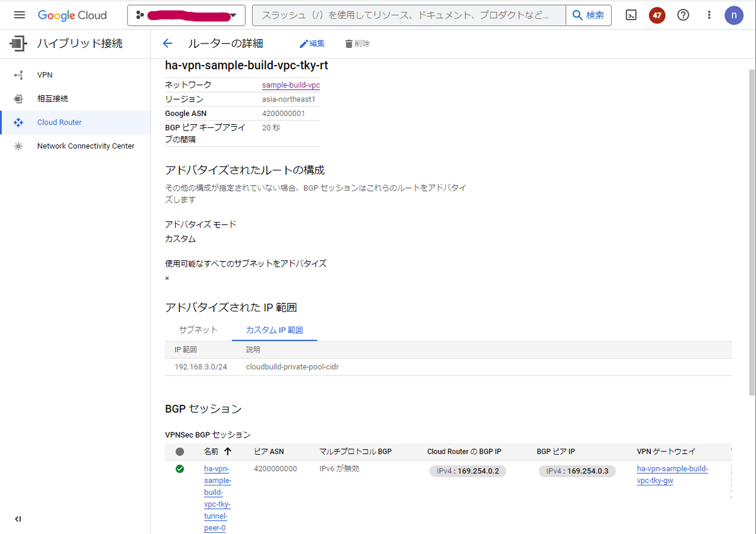This screenshot has height=534, width=756.
Task: Click the IPv6 が無効 cell
Action: pos(339,469)
